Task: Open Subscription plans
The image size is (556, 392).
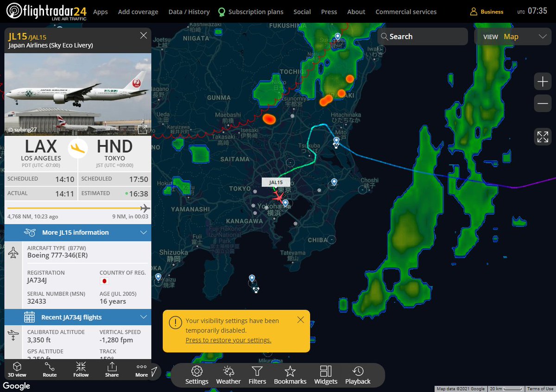Action: (251, 12)
